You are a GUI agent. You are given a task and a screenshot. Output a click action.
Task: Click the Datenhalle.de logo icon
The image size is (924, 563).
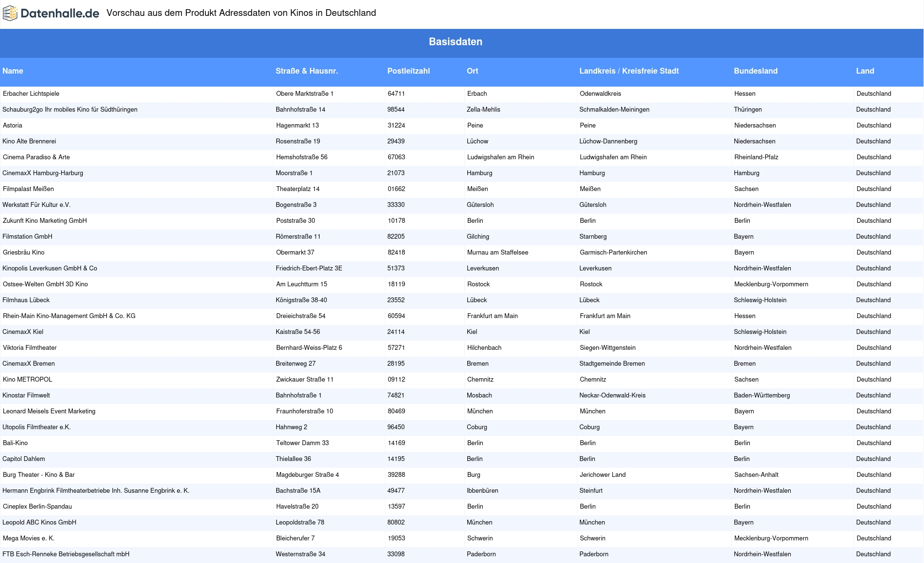coord(10,13)
